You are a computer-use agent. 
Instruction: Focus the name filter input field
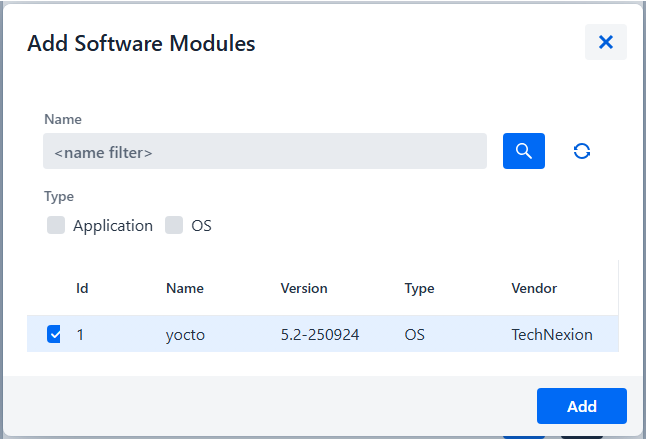point(264,152)
